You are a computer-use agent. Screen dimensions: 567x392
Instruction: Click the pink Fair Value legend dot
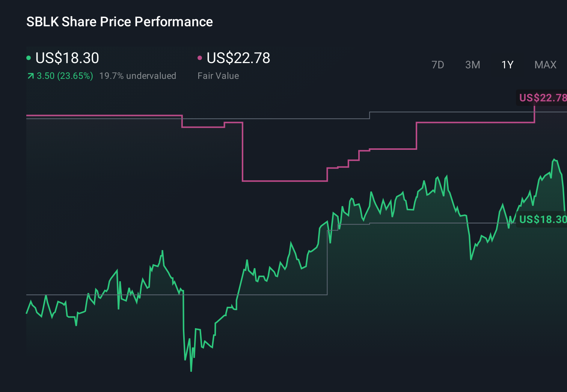[x=200, y=57]
